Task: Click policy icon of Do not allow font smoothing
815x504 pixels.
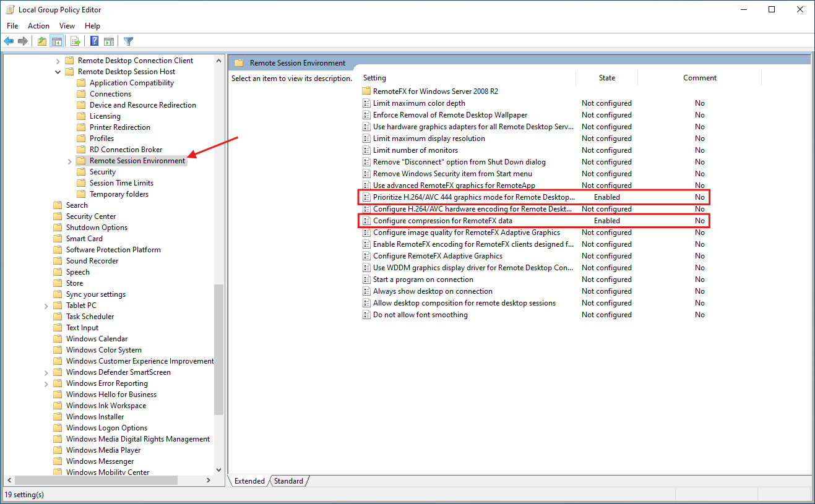Action: coord(366,315)
